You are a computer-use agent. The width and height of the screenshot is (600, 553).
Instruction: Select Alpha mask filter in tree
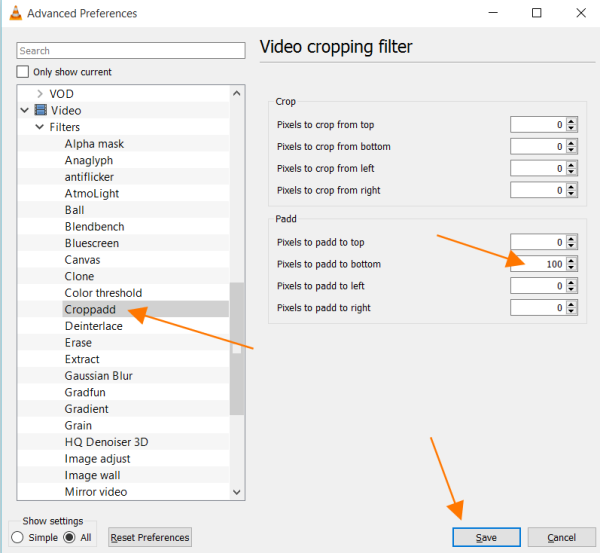pos(94,144)
